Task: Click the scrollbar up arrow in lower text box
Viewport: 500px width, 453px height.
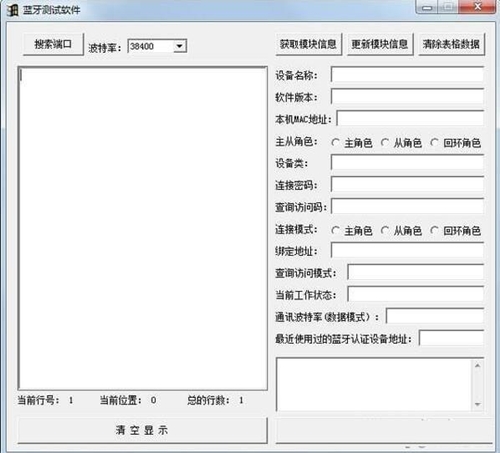Action: tap(478, 366)
